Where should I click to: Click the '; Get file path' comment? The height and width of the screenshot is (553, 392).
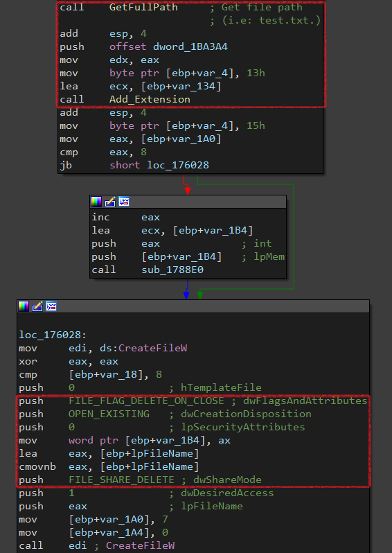(x=256, y=7)
